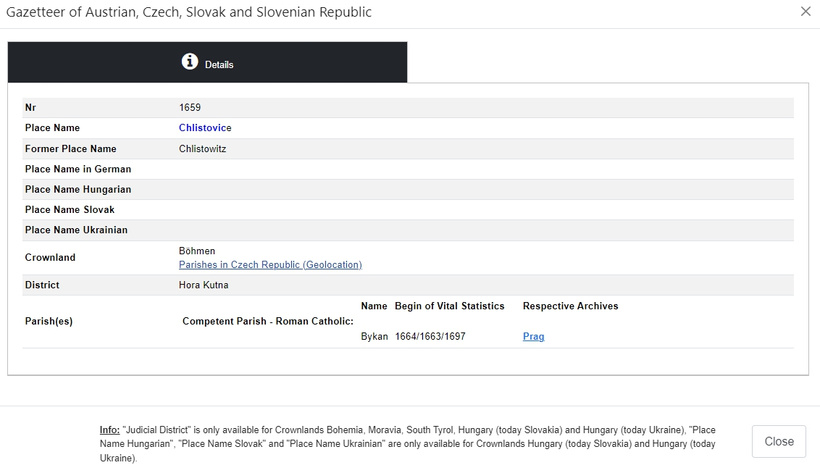Click the Chlistovice place name
This screenshot has width=820, height=473.
click(205, 128)
